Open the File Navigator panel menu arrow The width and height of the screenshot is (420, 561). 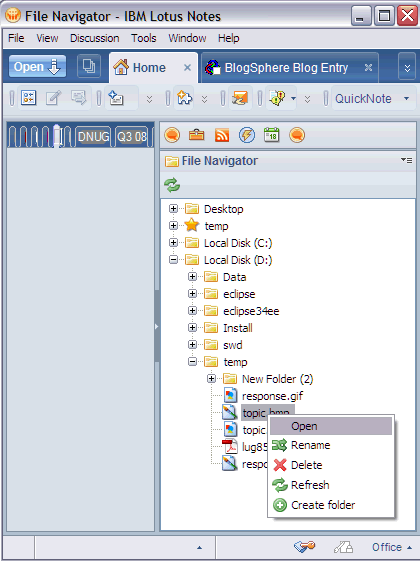(406, 160)
